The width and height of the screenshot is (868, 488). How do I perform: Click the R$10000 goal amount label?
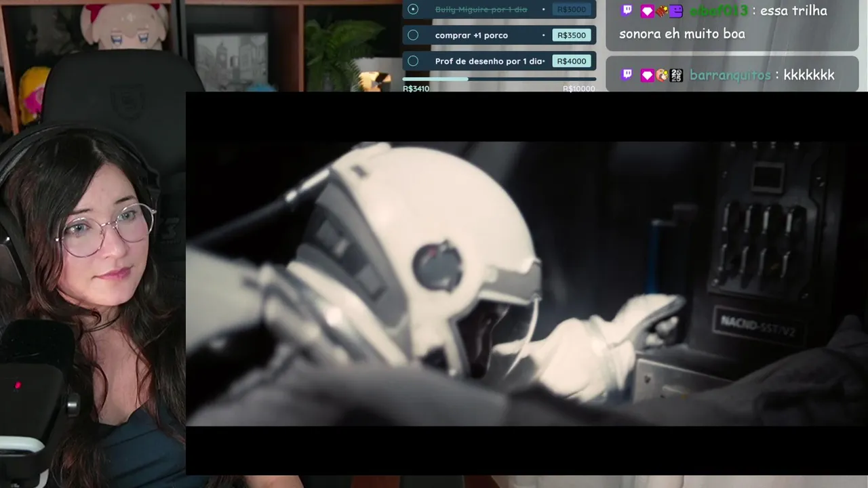579,89
